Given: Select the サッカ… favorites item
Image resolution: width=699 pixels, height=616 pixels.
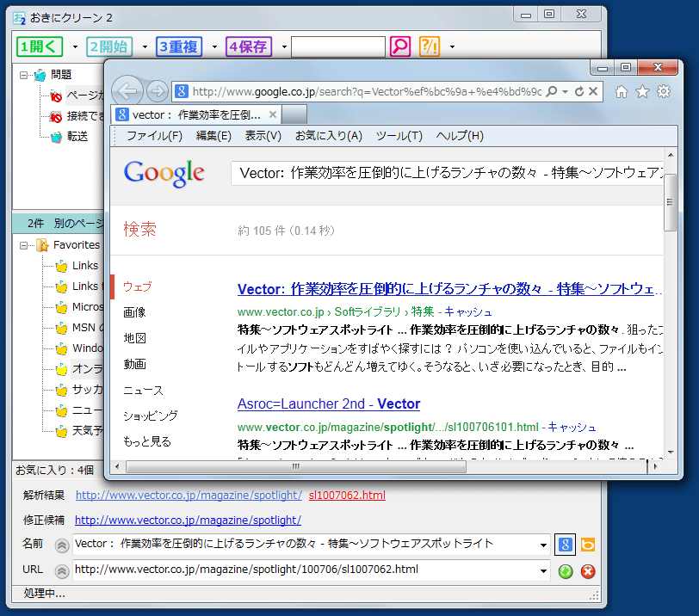Looking at the screenshot, I should click(88, 389).
